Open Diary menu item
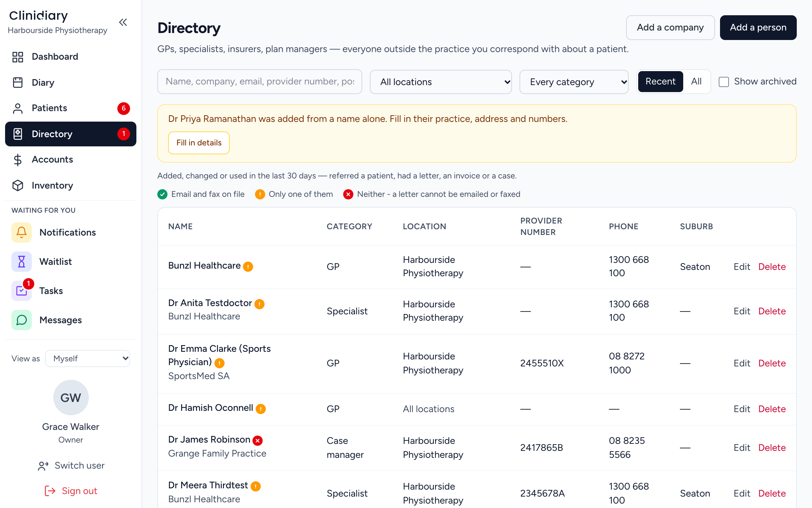812x508 pixels. [71, 82]
